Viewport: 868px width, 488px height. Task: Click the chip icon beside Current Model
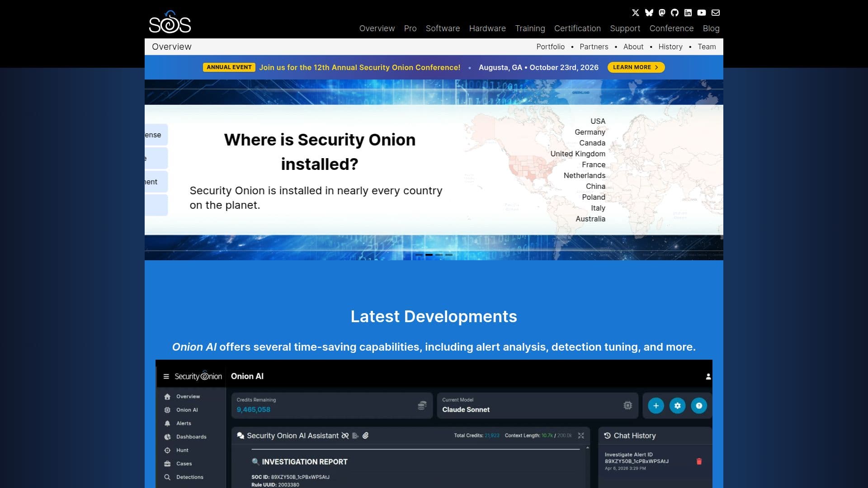click(x=627, y=405)
